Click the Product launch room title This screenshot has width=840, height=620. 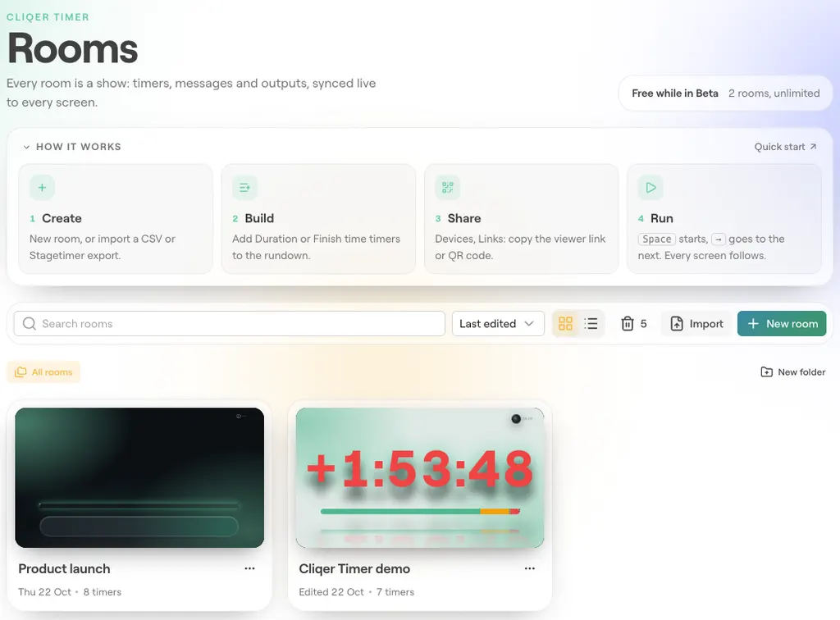pos(64,568)
